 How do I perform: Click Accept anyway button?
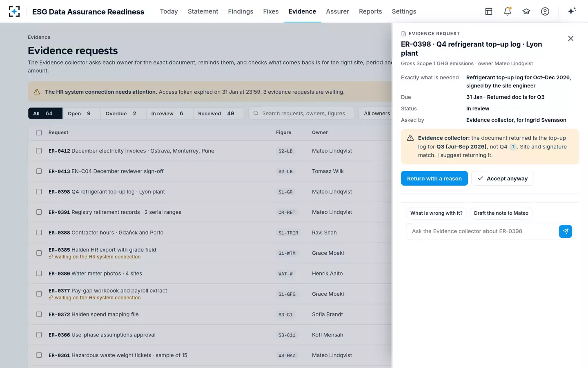tap(503, 178)
